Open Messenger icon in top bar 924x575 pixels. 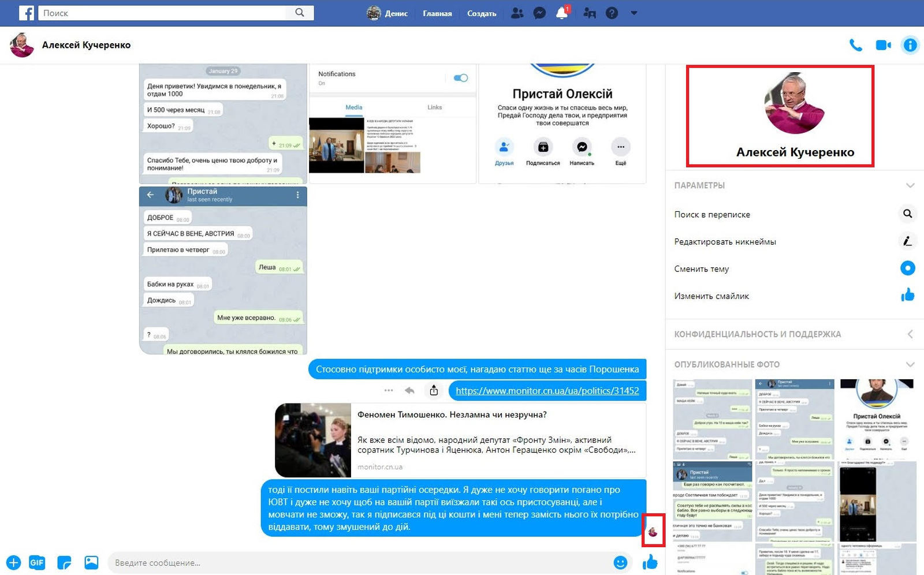point(539,13)
